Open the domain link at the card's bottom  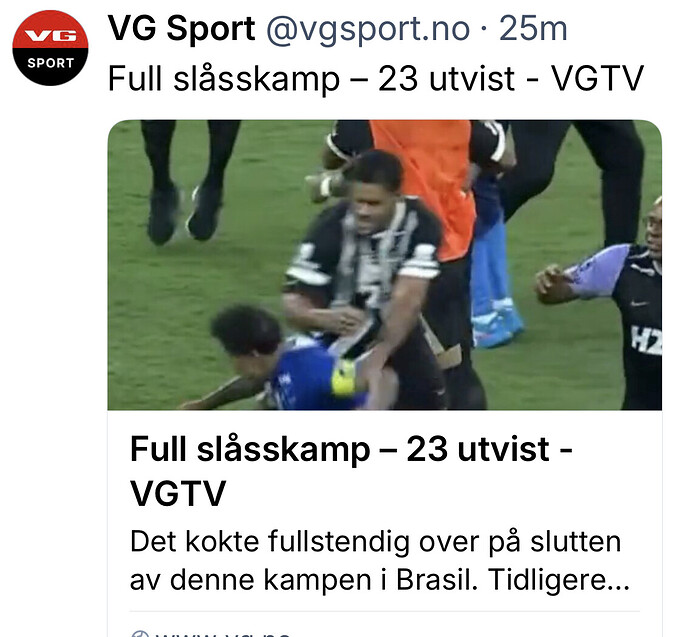211,633
